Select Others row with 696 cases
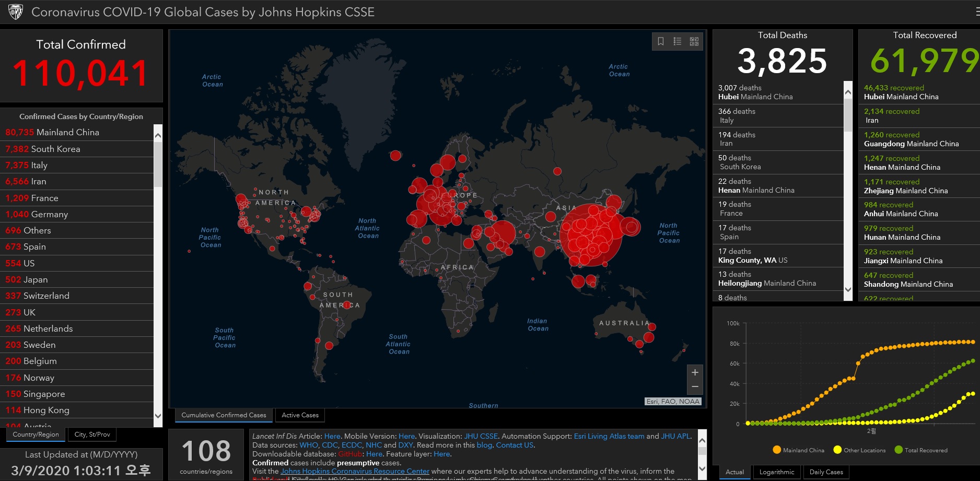The height and width of the screenshot is (481, 980). tap(77, 230)
